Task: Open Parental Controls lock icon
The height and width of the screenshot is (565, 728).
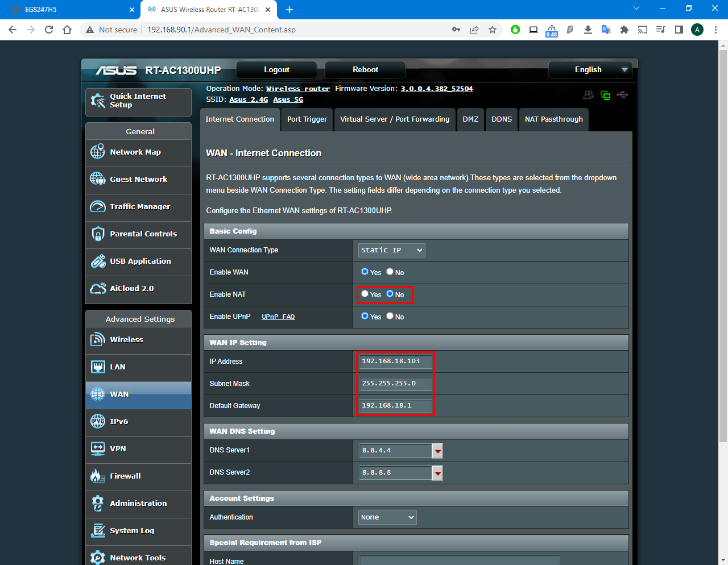Action: pyautogui.click(x=98, y=234)
